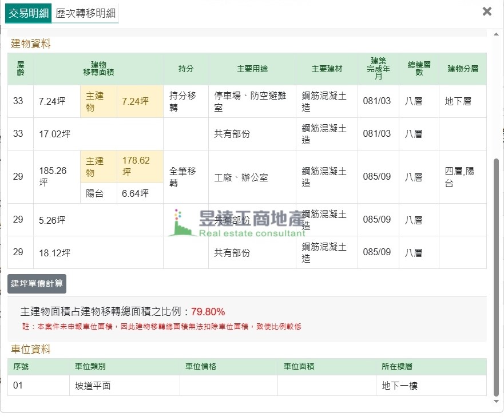The height and width of the screenshot is (420, 504).
Task: Close the transaction detail dialog with X
Action: 487,11
